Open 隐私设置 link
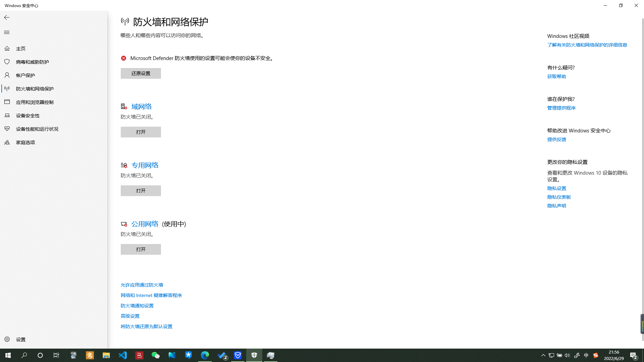This screenshot has height=362, width=644. tap(557, 188)
